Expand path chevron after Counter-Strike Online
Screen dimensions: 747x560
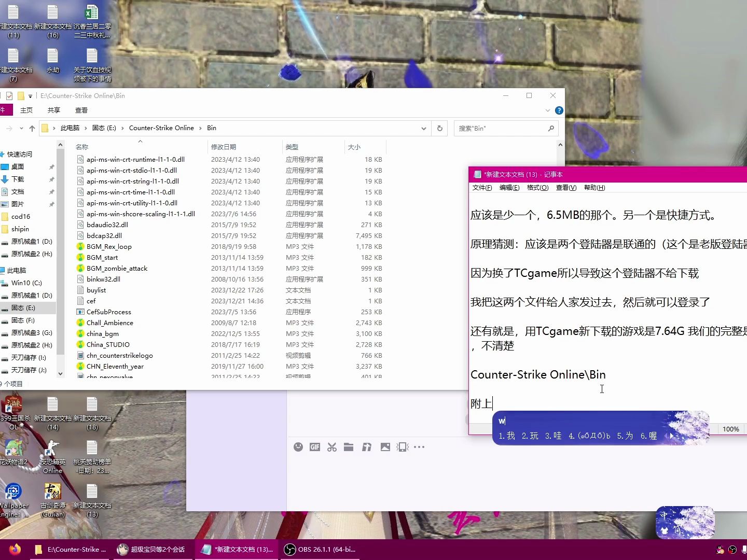(200, 128)
